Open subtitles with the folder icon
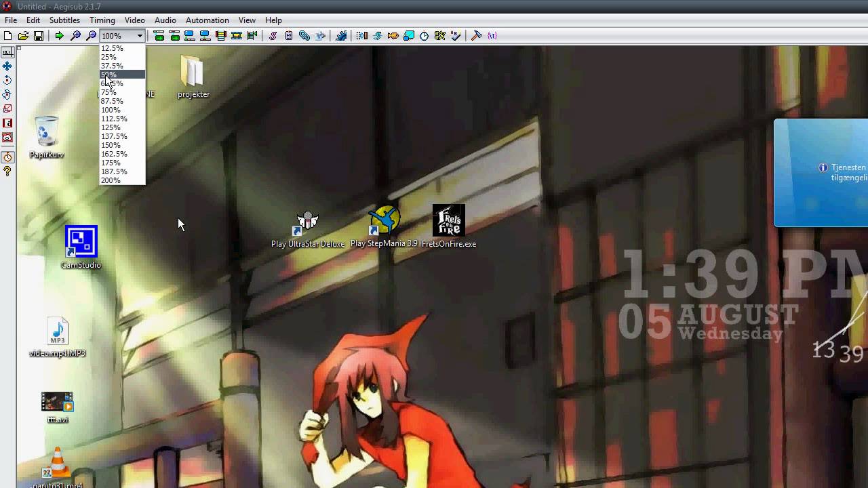The height and width of the screenshot is (488, 868). click(23, 36)
